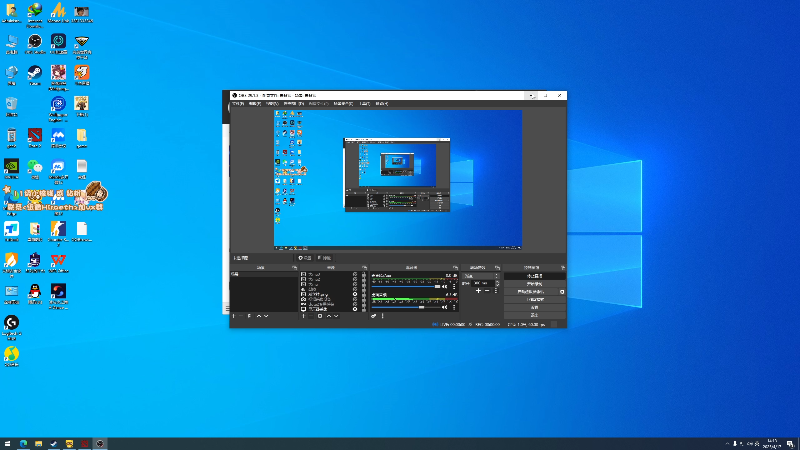Screen dimensions: 800x450
Task: Open scene filters icon in Scenes toolbar
Action: pos(249,316)
